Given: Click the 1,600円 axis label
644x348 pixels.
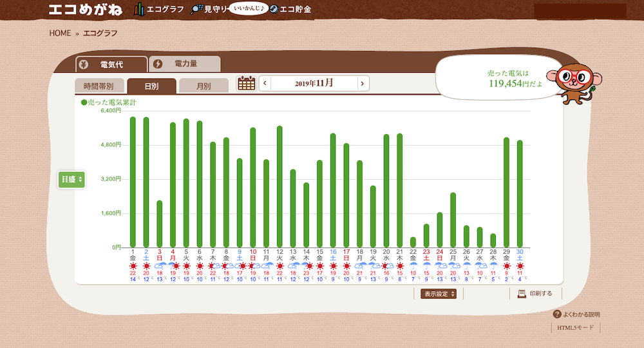Looking at the screenshot, I should pyautogui.click(x=111, y=213).
